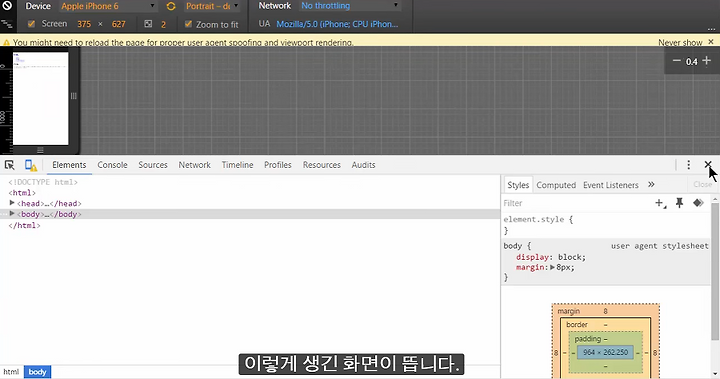Viewport: 720px width, 379px height.
Task: Switch to the Elements tab
Action: pos(69,165)
